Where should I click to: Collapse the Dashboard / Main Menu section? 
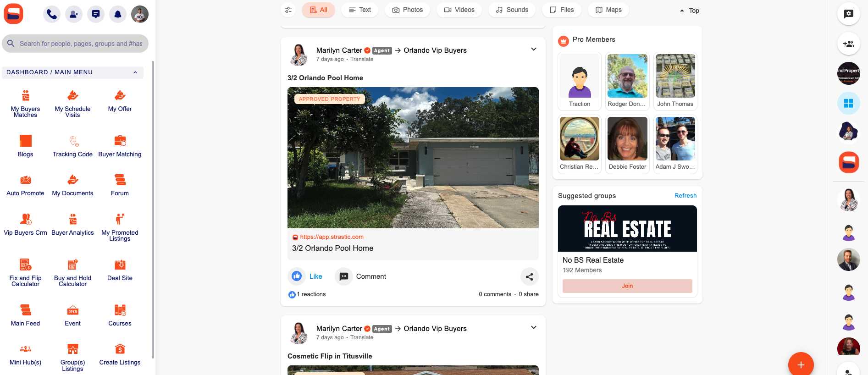point(135,72)
